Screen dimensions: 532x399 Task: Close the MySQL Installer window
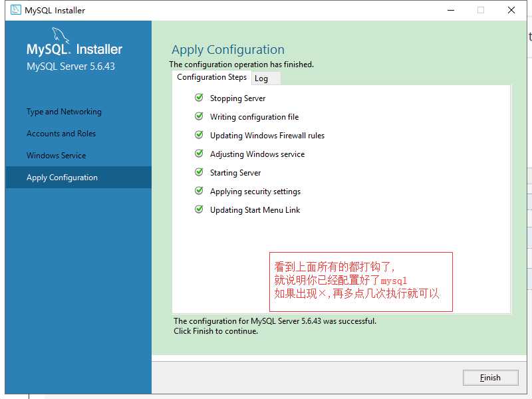click(x=511, y=10)
